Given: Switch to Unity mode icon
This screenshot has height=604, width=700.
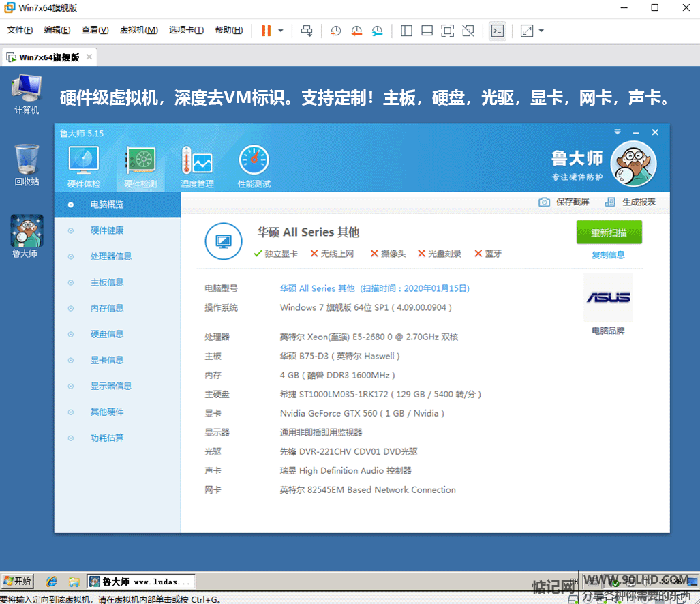Looking at the screenshot, I should [x=468, y=31].
